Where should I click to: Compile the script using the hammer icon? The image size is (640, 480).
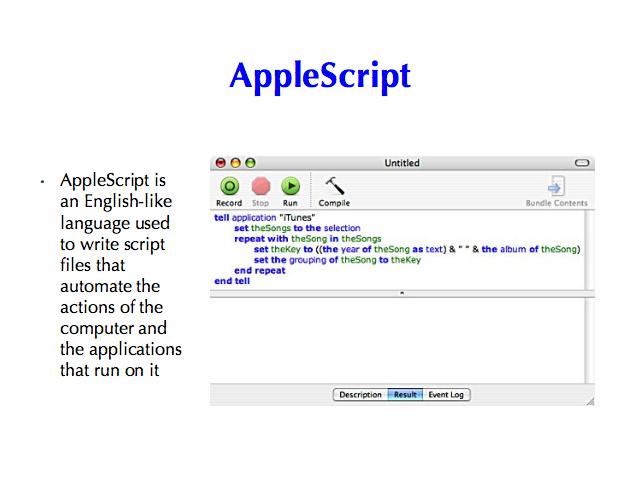pos(334,186)
